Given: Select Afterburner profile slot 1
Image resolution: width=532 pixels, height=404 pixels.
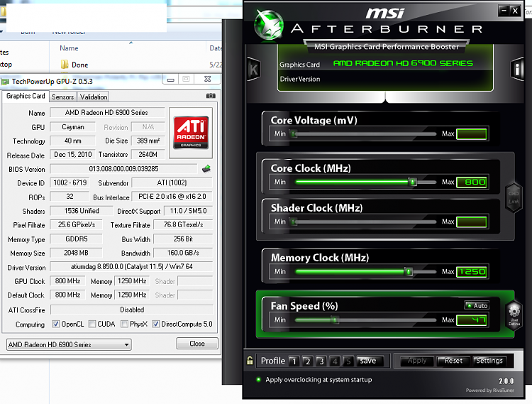Looking at the screenshot, I should point(294,361).
